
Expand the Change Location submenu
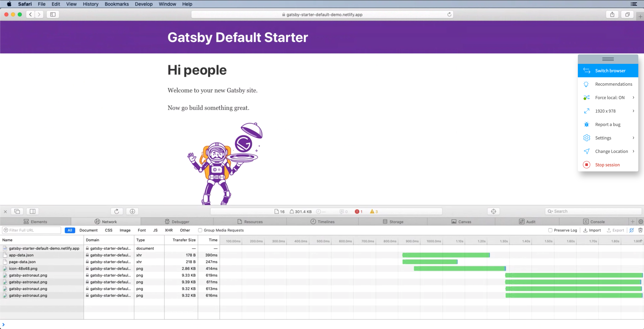(633, 151)
